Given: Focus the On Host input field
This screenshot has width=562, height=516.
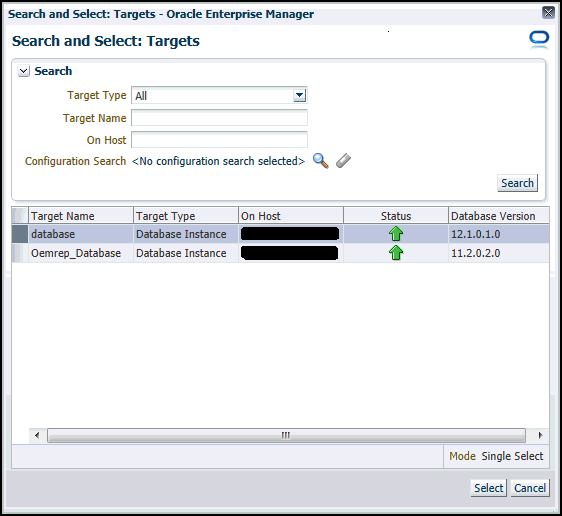Looking at the screenshot, I should coord(219,140).
